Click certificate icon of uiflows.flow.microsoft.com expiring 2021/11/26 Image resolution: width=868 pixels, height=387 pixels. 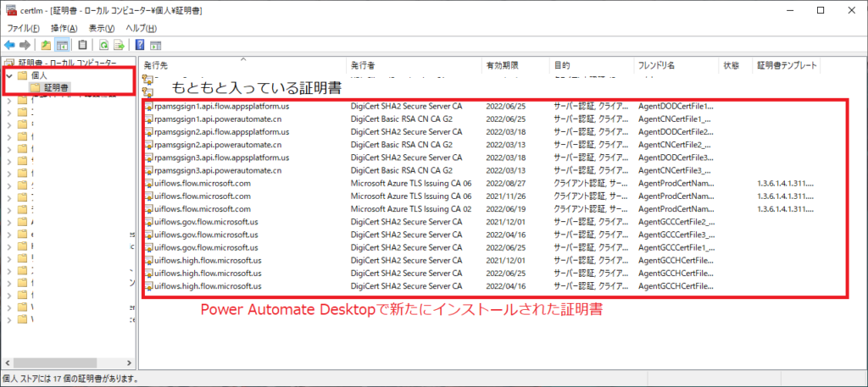[148, 196]
